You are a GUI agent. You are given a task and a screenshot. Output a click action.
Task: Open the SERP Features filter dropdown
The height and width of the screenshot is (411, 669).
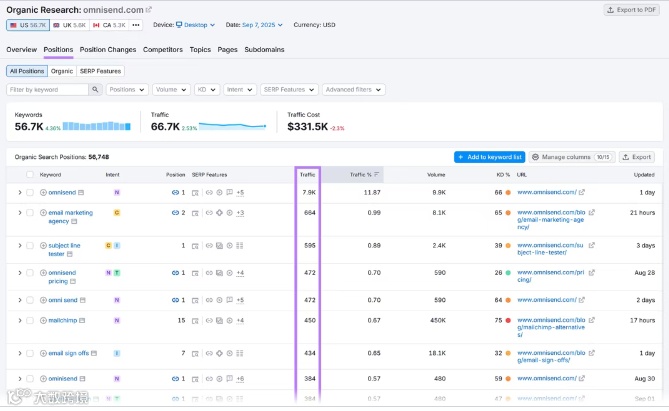tap(289, 90)
